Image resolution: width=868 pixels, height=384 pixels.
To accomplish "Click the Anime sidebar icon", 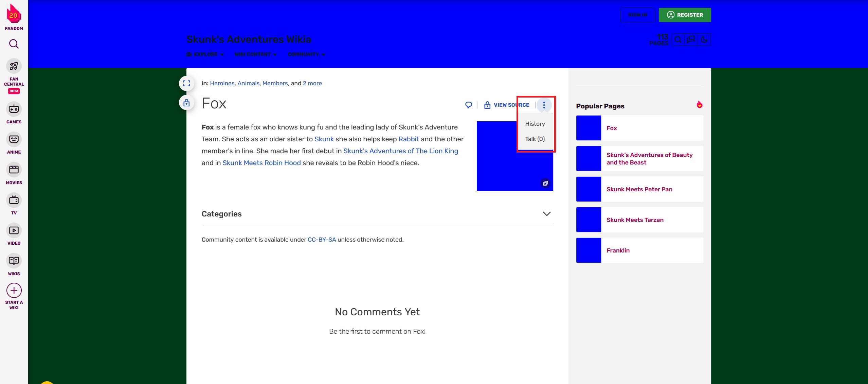I will [14, 139].
